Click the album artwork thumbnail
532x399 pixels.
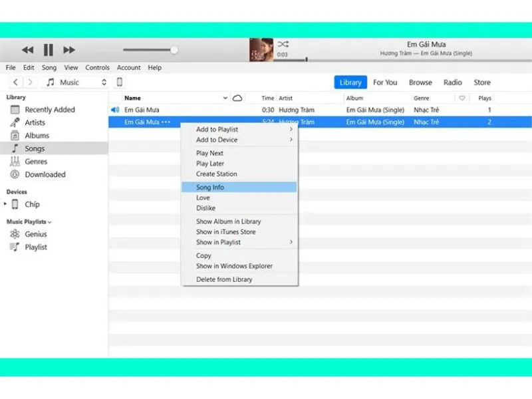point(261,50)
